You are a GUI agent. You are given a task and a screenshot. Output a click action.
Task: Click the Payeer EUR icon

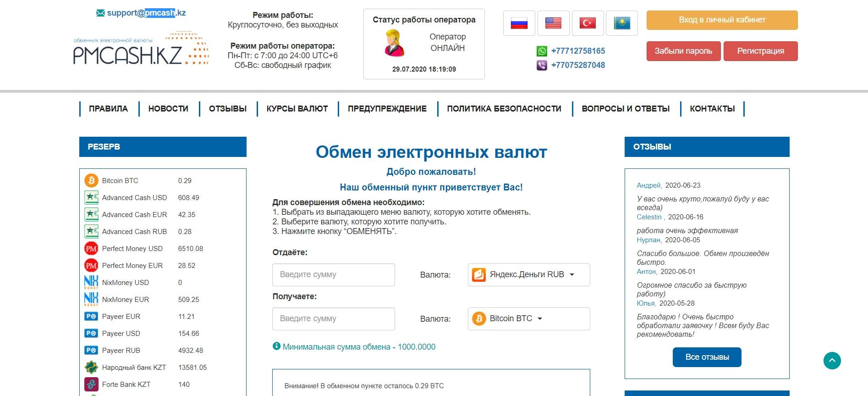(91, 316)
